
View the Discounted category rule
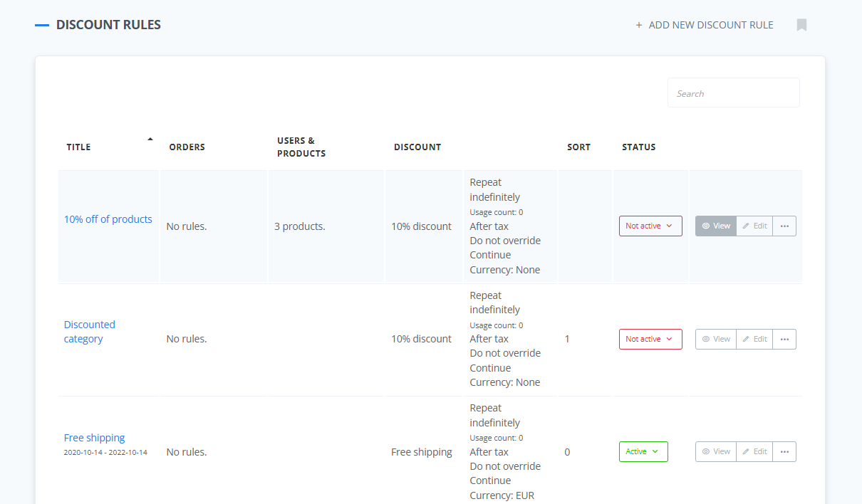tap(716, 339)
